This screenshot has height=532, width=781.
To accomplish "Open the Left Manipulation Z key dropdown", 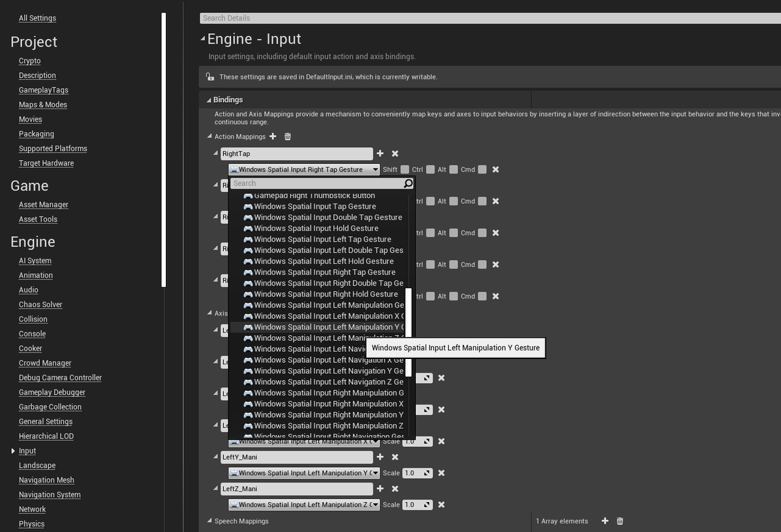I will point(304,505).
